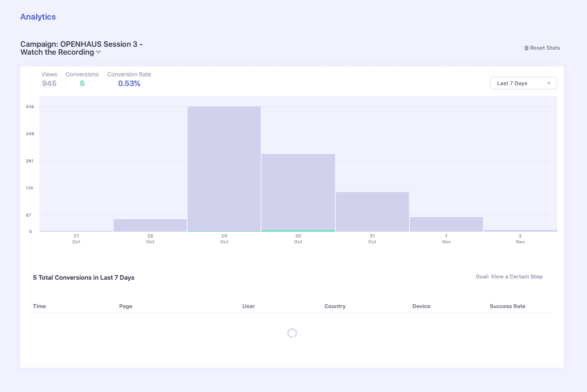Click the Analytics heading link
587x392 pixels.
click(38, 17)
